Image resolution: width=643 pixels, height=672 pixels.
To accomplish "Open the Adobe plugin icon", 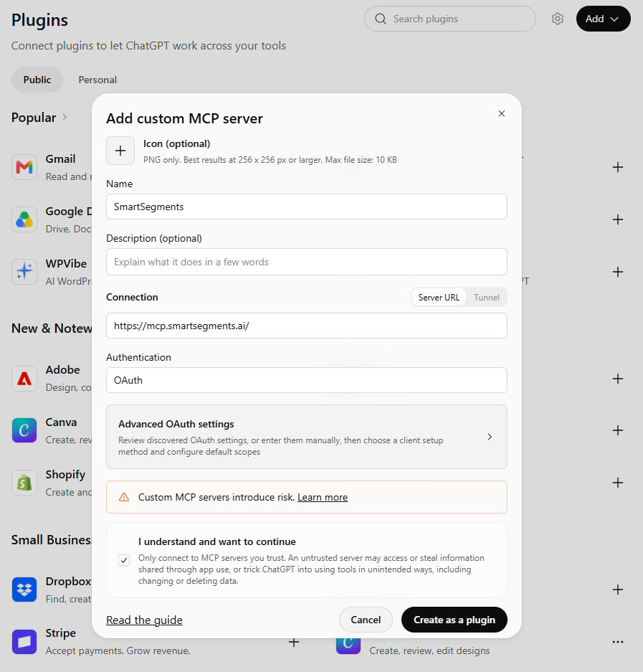I will pyautogui.click(x=24, y=379).
